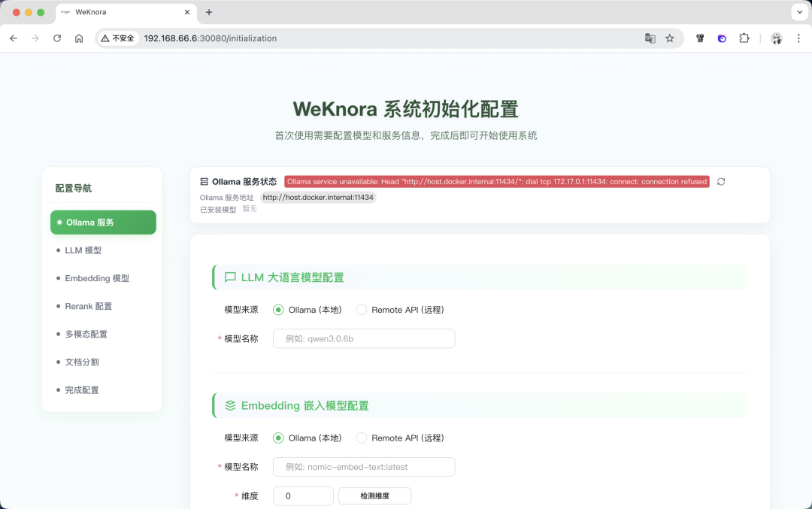This screenshot has width=812, height=509.
Task: Focus the 维度 number field
Action: tap(303, 496)
